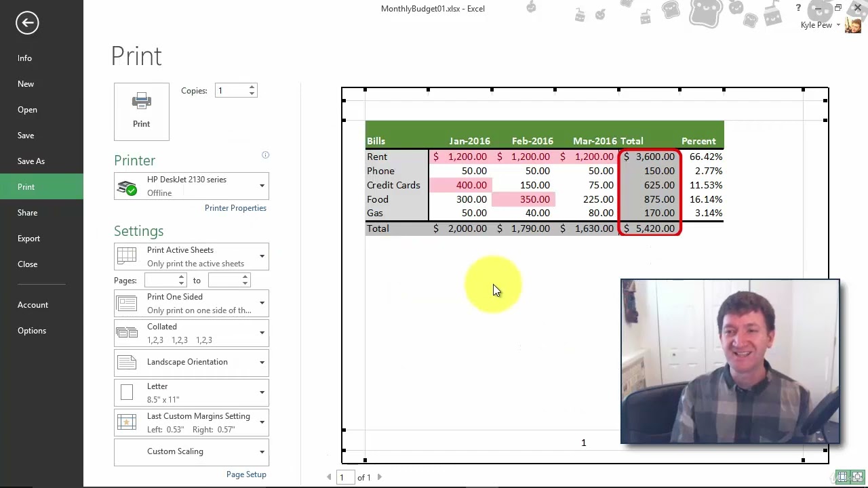
Task: Open the Custom Scaling dropdown
Action: coord(262,451)
